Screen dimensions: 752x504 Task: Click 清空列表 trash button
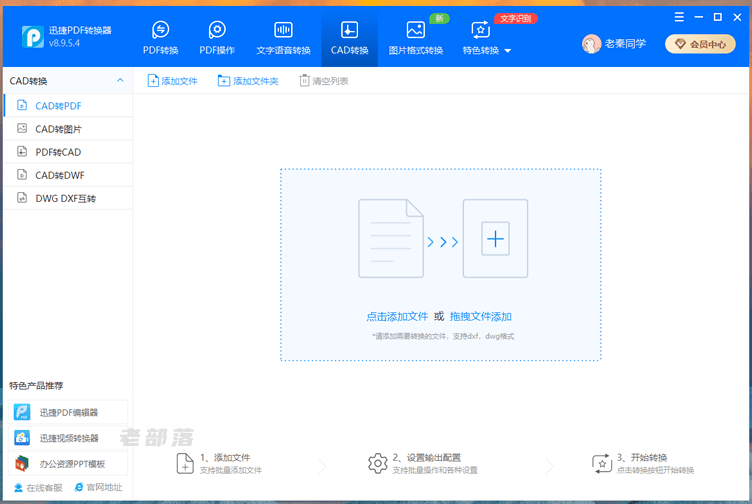click(324, 81)
